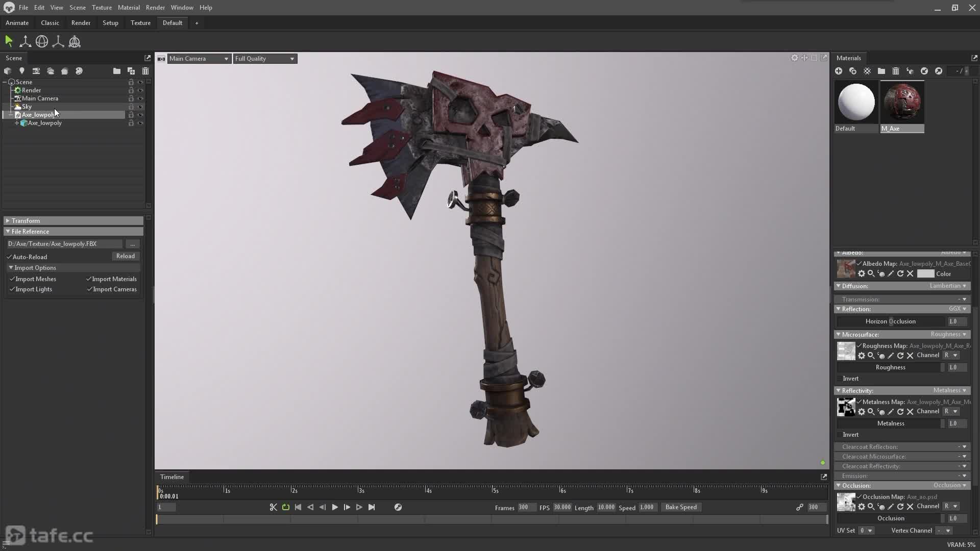The image size is (980, 551).
Task: Select the M_Axe material thumbnail
Action: pos(902,102)
